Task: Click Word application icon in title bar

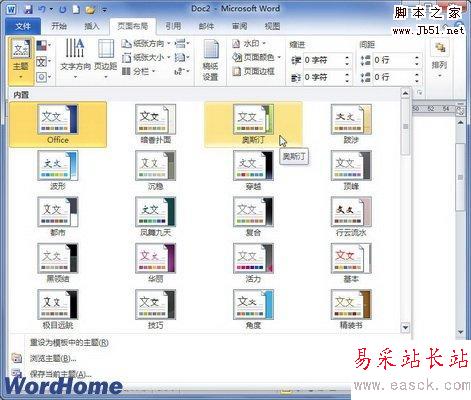Action: (11, 9)
